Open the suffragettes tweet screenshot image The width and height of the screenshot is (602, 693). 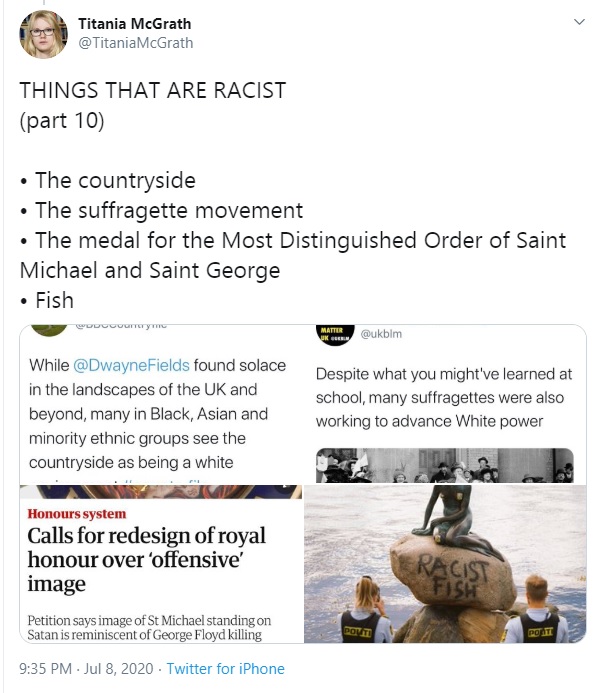point(445,404)
